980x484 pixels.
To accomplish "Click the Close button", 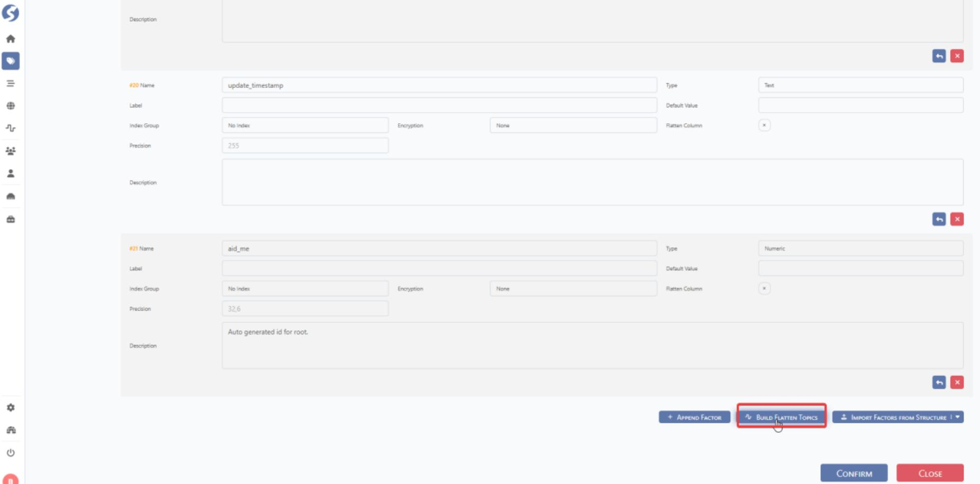I will click(930, 473).
